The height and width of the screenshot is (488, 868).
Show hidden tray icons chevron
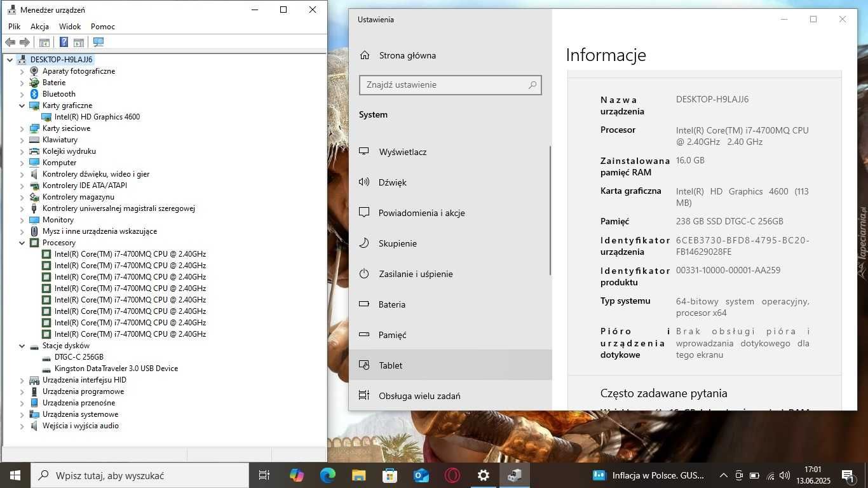(723, 475)
